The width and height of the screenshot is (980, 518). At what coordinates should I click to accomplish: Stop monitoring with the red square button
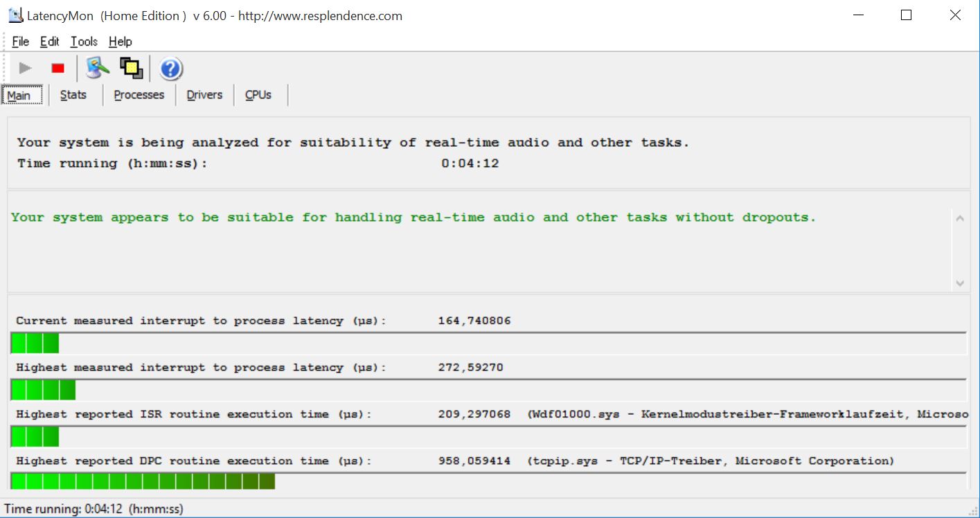(58, 68)
